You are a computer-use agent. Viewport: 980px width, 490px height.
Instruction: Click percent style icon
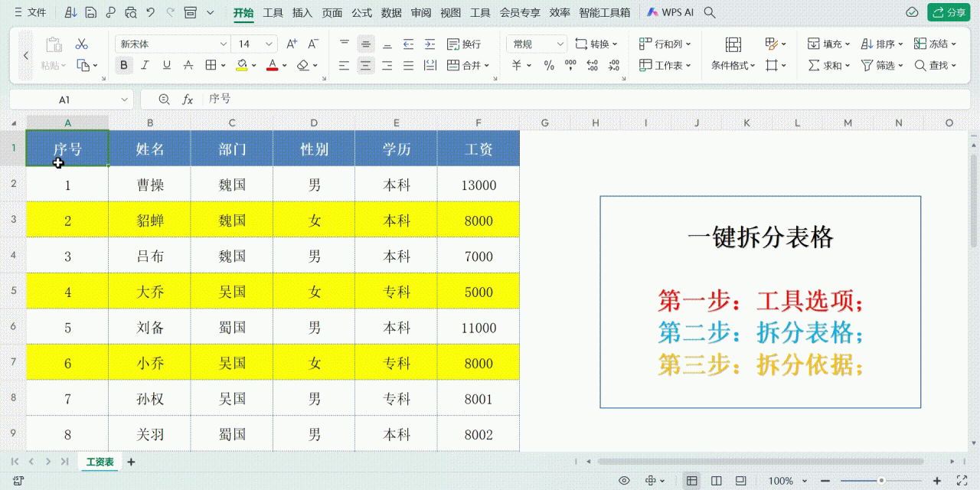pyautogui.click(x=549, y=66)
